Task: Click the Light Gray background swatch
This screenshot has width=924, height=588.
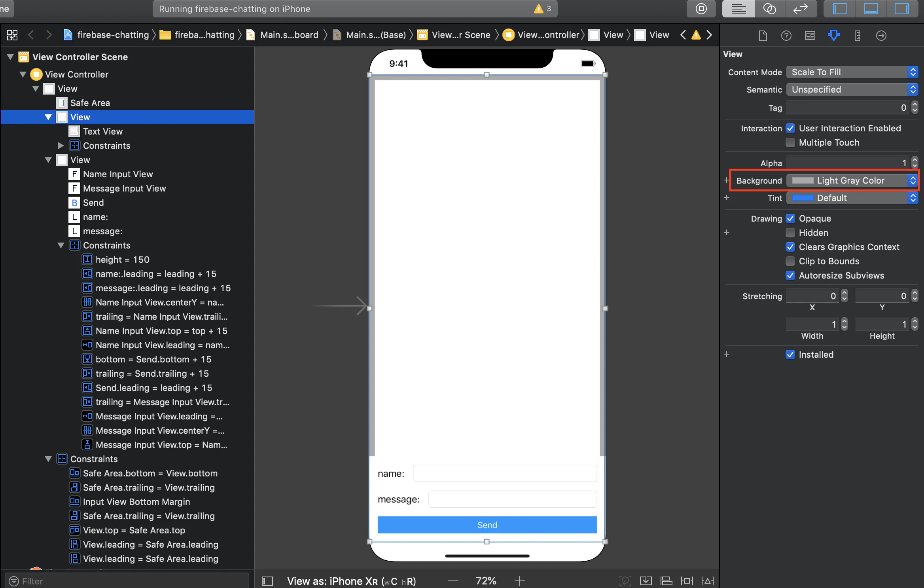Action: pos(803,180)
